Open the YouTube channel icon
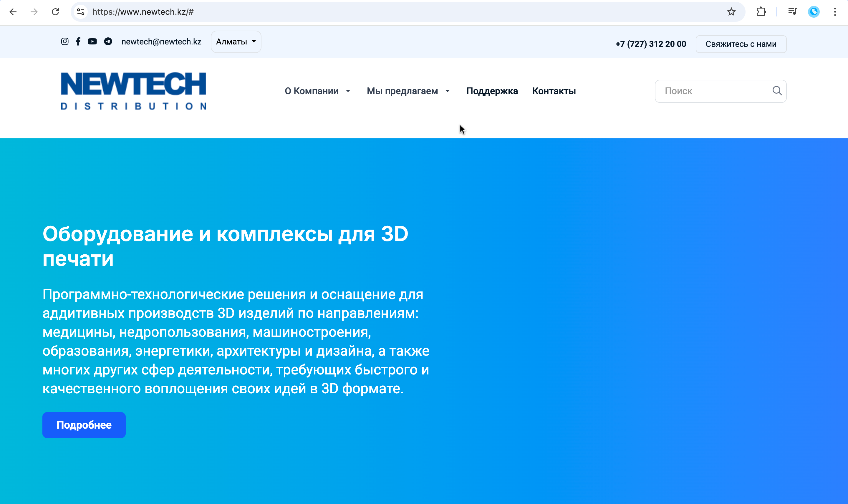Image resolution: width=848 pixels, height=504 pixels. (92, 42)
